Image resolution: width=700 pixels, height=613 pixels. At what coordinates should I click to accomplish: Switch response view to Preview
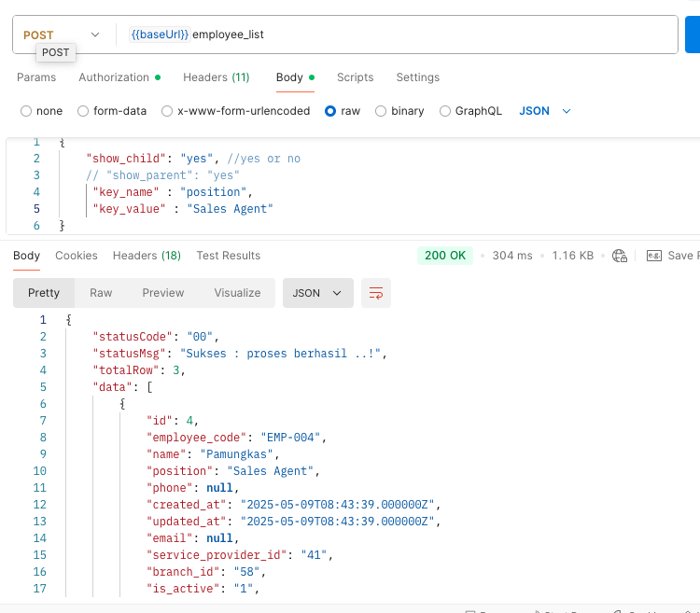click(x=163, y=293)
